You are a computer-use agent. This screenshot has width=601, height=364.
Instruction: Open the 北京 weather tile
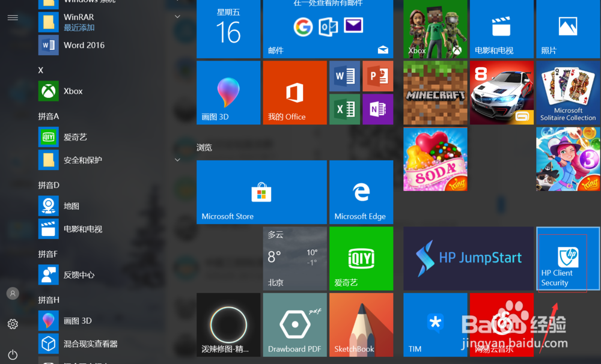click(294, 258)
